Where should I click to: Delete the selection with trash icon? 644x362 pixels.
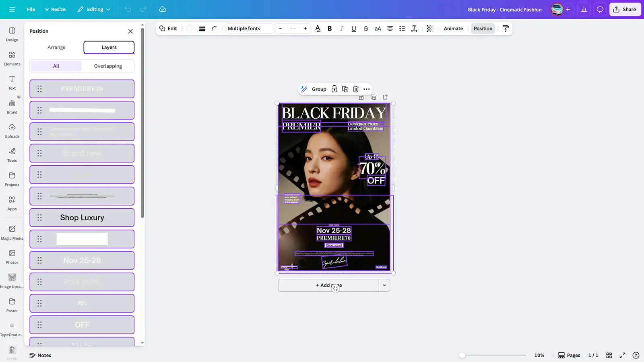[356, 89]
